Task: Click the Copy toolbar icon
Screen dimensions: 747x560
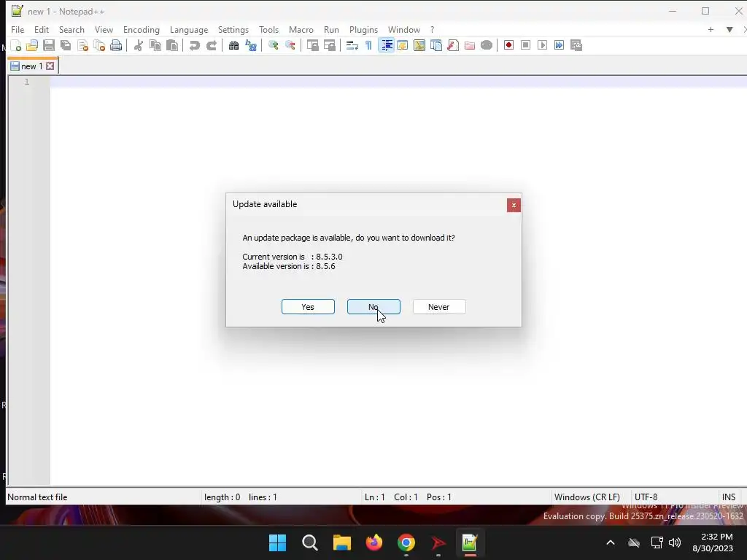Action: click(x=155, y=45)
